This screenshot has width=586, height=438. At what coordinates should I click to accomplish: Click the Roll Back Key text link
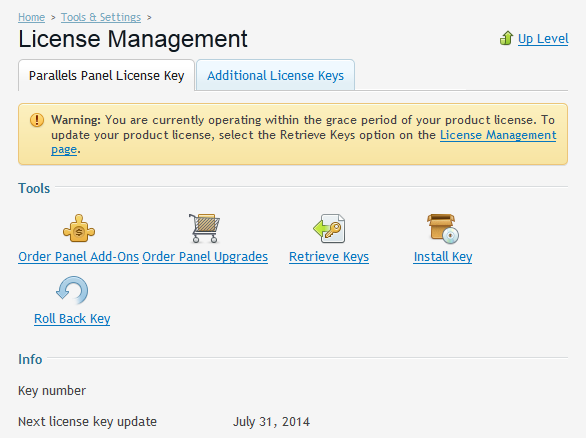[72, 319]
